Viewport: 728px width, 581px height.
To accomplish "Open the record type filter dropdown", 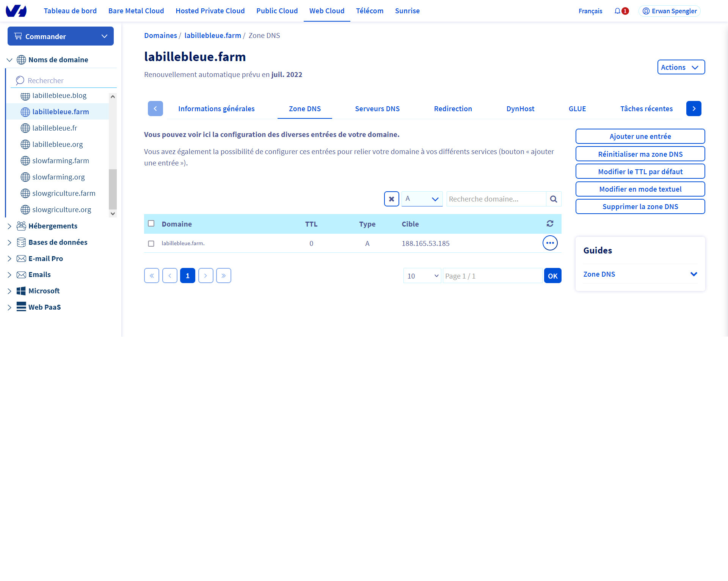I will pos(422,199).
